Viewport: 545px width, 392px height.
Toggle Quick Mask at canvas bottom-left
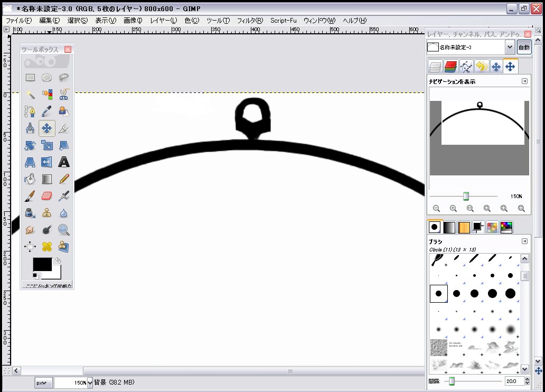[x=7, y=371]
